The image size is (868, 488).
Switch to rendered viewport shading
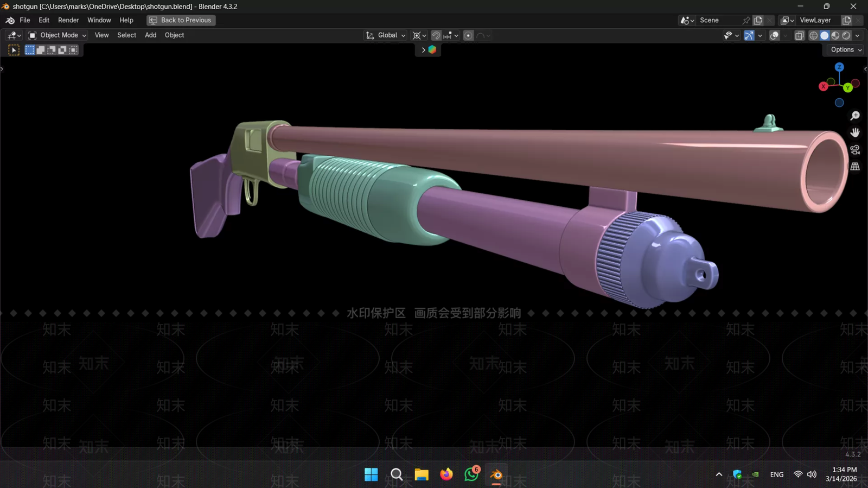tap(846, 35)
